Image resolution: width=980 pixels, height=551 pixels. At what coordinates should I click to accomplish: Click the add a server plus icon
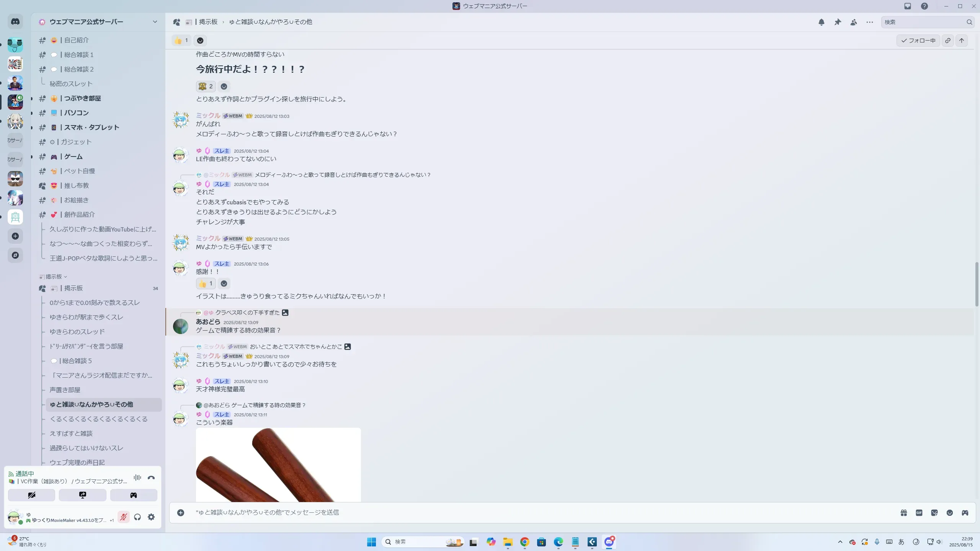15,236
